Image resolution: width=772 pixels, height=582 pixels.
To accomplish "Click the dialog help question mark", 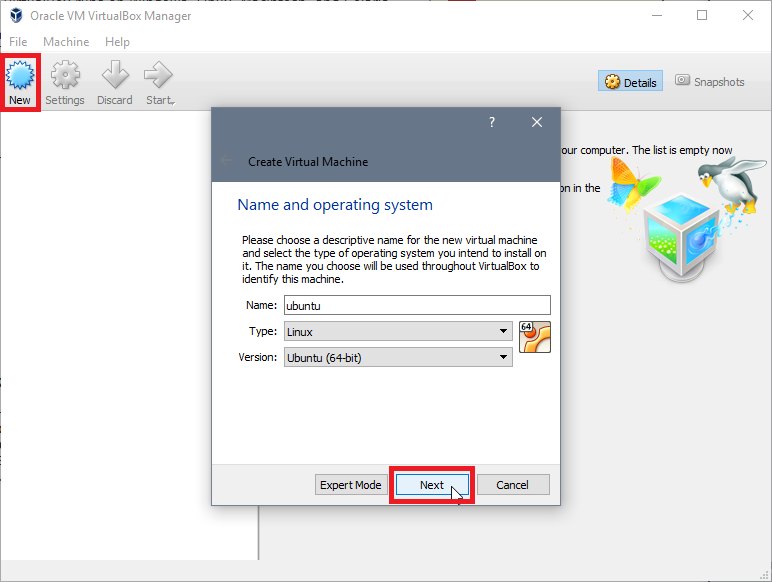I will [x=491, y=122].
